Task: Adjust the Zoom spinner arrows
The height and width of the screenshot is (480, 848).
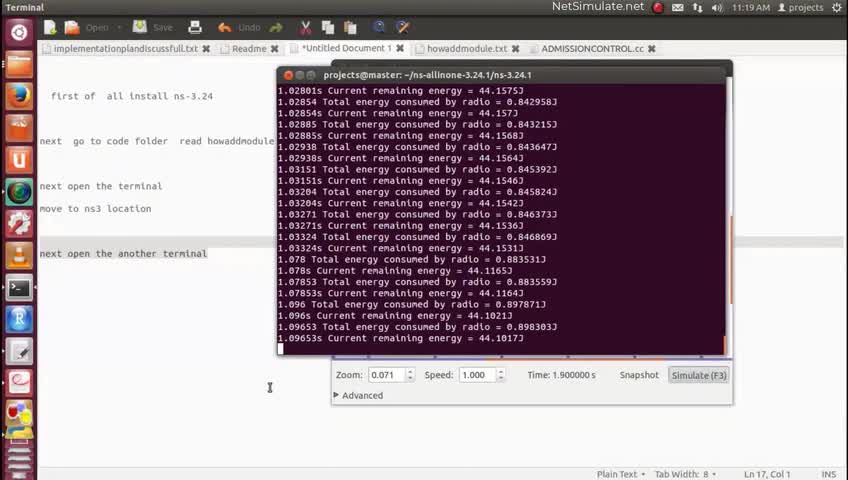Action: pyautogui.click(x=410, y=375)
